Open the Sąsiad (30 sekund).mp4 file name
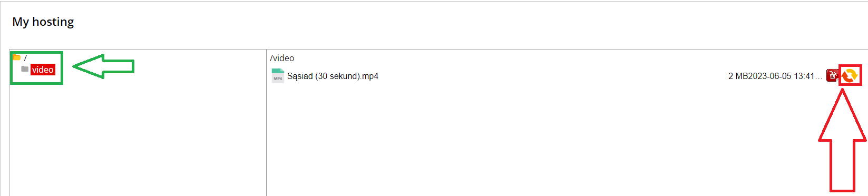The height and width of the screenshot is (196, 868). (333, 76)
